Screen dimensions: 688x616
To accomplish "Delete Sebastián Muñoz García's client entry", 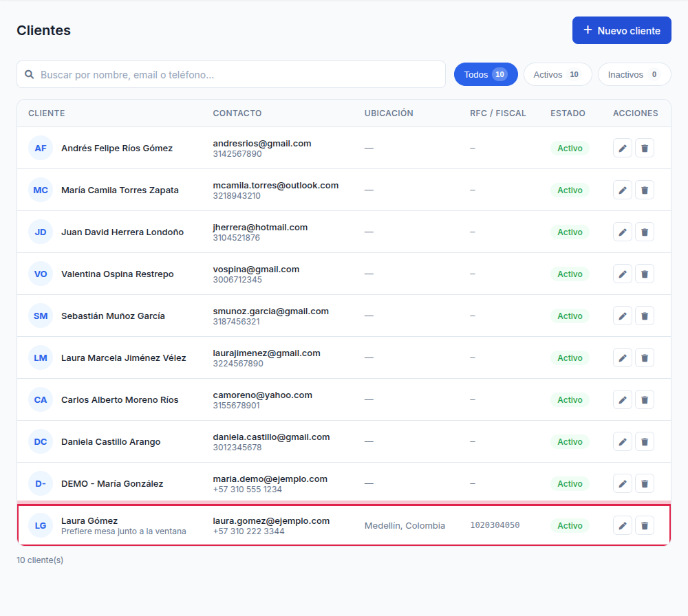I will coord(645,316).
